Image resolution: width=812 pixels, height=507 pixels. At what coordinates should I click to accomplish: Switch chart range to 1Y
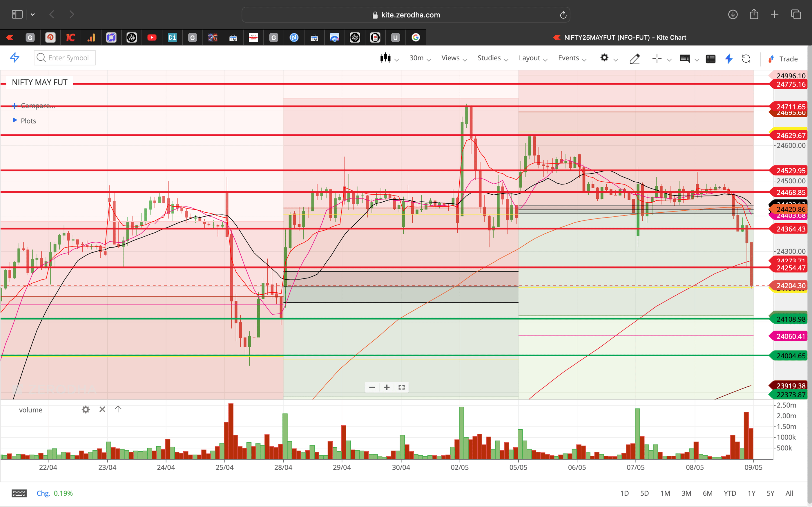[x=752, y=493]
